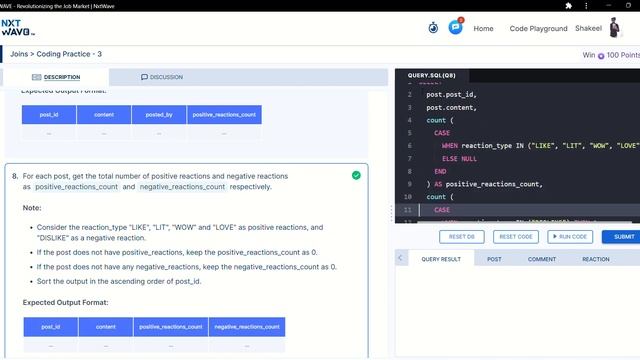The height and width of the screenshot is (360, 640).
Task: Open the stopwatch timer icon
Action: tap(433, 28)
